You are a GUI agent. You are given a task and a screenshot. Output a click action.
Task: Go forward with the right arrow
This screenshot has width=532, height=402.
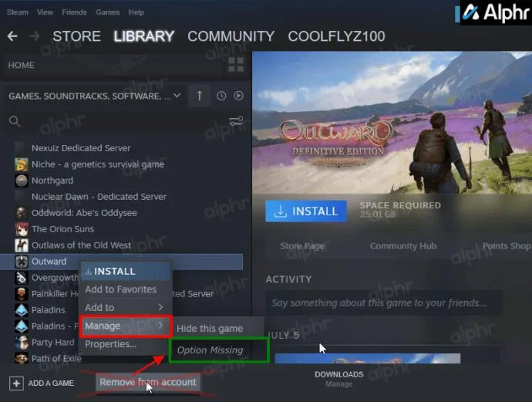pos(35,36)
